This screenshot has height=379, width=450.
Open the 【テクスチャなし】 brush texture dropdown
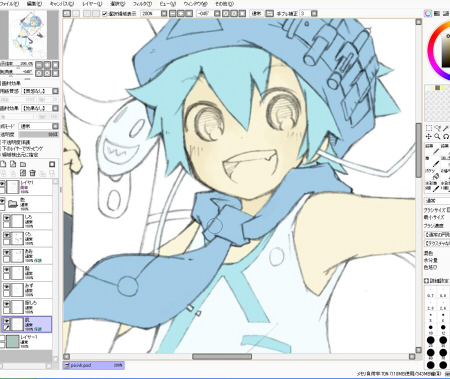(437, 243)
